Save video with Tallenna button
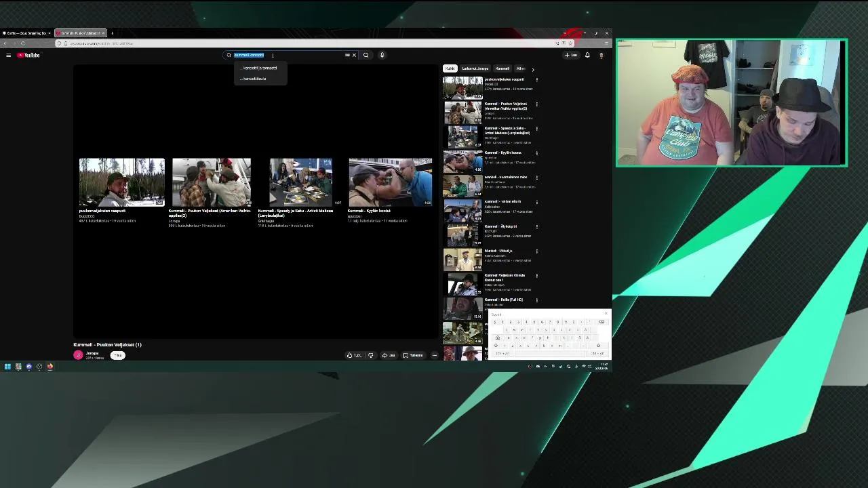The height and width of the screenshot is (488, 868). [x=413, y=355]
